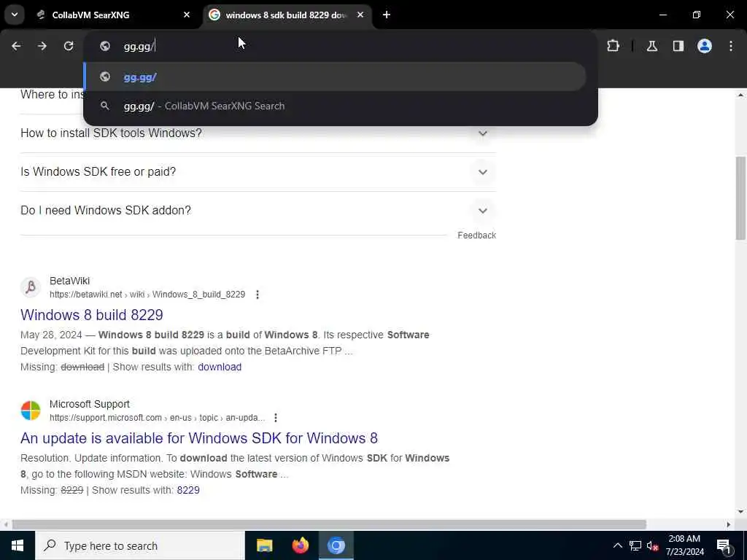747x560 pixels.
Task: Open more options for Microsoft Support result
Action: (x=275, y=418)
